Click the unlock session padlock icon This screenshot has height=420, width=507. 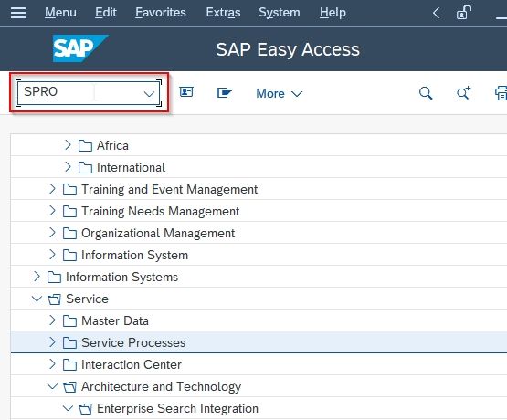[x=463, y=13]
